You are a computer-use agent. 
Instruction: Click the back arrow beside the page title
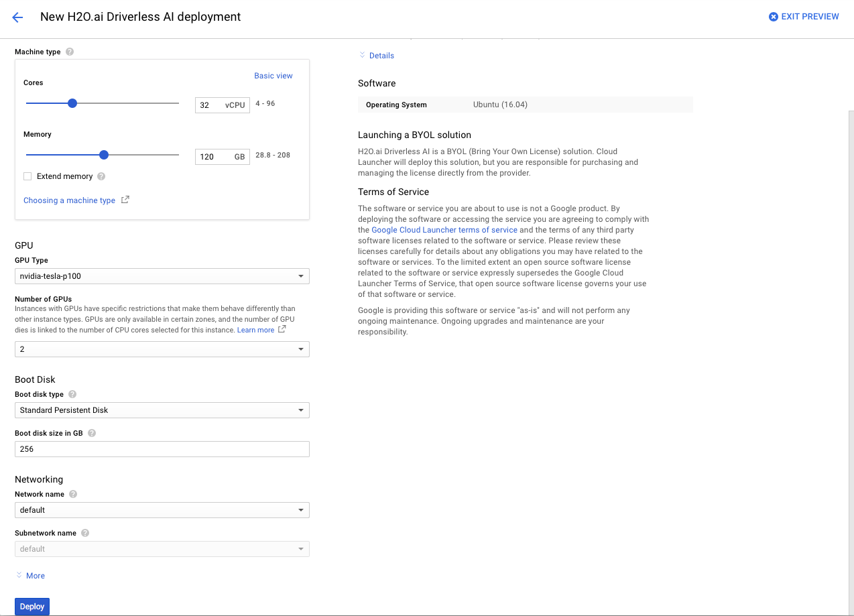click(17, 17)
